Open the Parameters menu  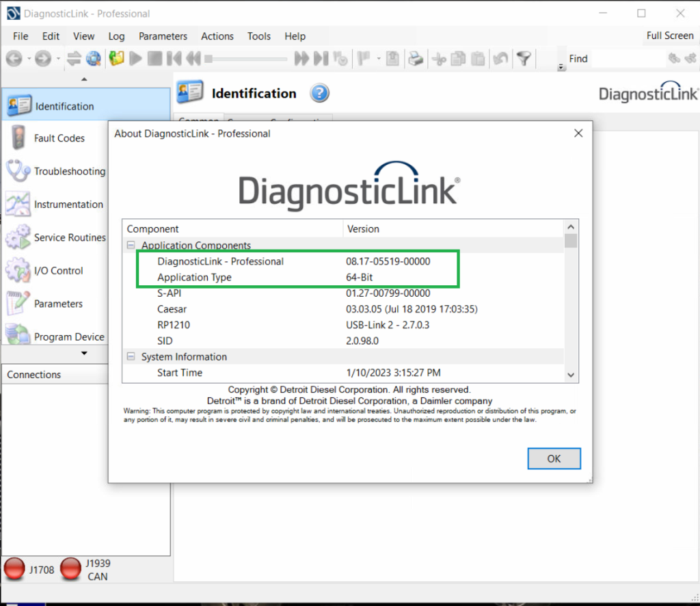163,36
